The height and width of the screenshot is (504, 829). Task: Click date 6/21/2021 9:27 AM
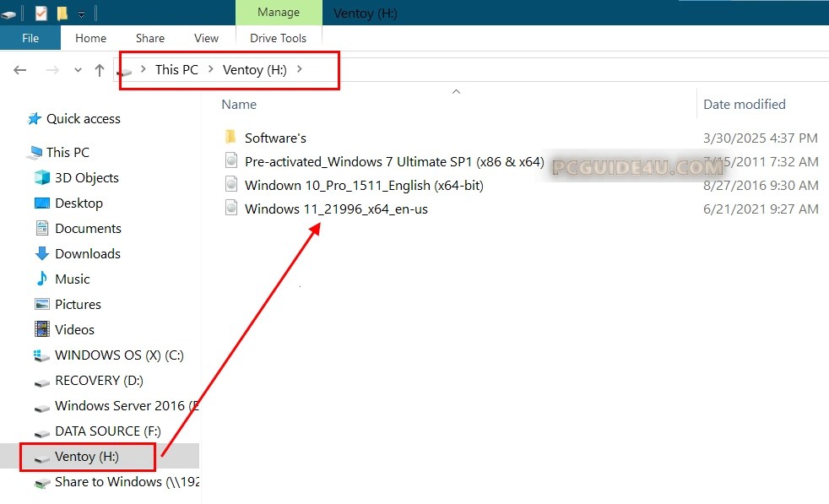point(761,209)
